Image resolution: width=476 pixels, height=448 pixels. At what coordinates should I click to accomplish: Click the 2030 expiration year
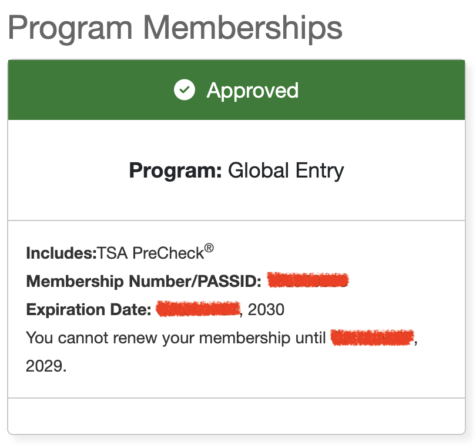pyautogui.click(x=266, y=310)
